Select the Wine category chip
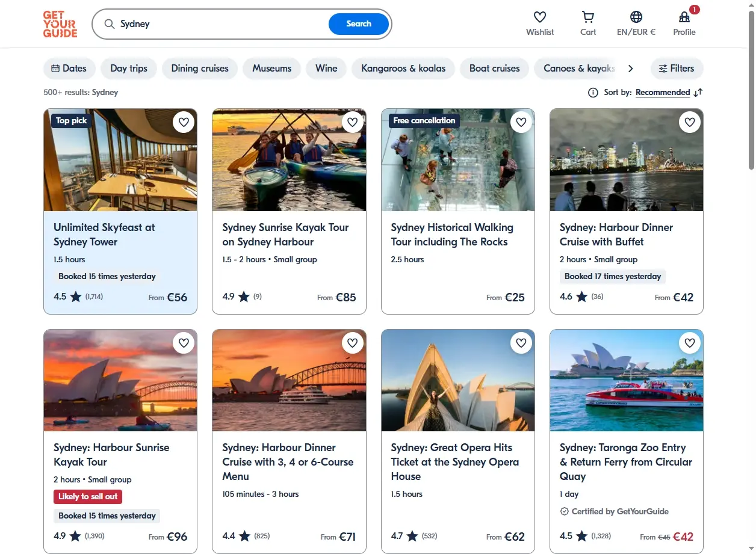Viewport: 756px width, 554px height. point(326,69)
